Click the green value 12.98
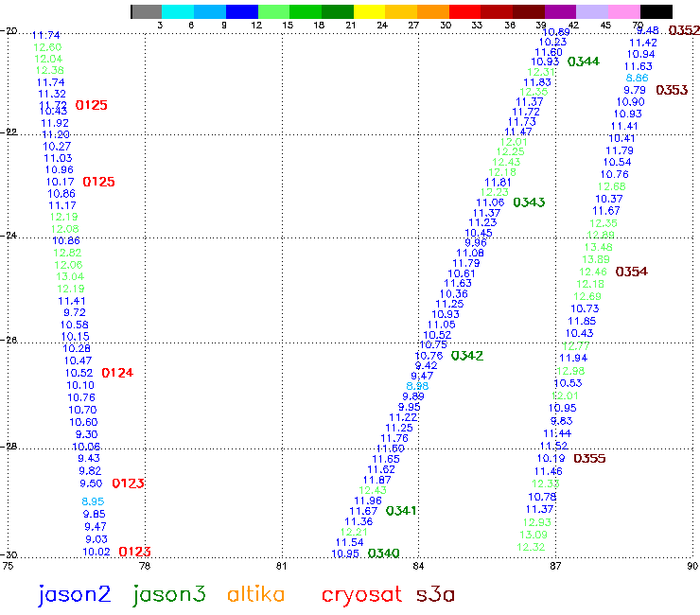This screenshot has width=700, height=615. (570, 371)
